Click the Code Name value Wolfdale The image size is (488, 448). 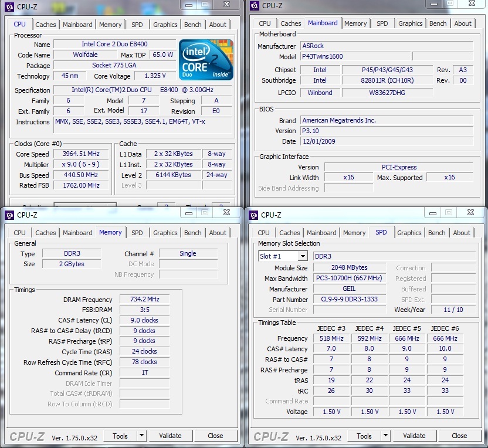point(85,55)
